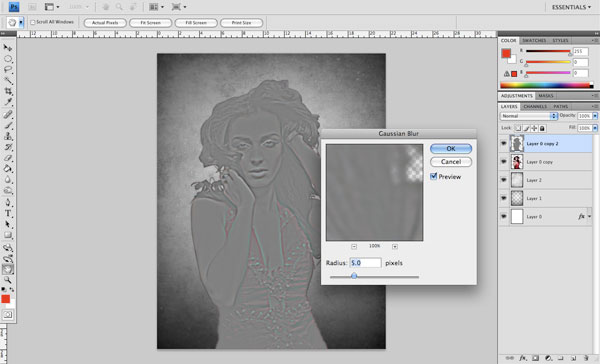Switch to the Channels tab

tap(535, 106)
